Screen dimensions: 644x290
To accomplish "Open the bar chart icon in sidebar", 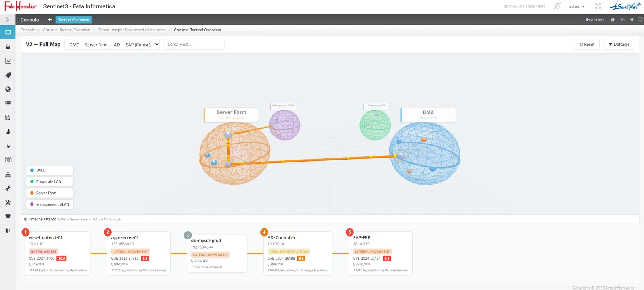I will pyautogui.click(x=8, y=132).
